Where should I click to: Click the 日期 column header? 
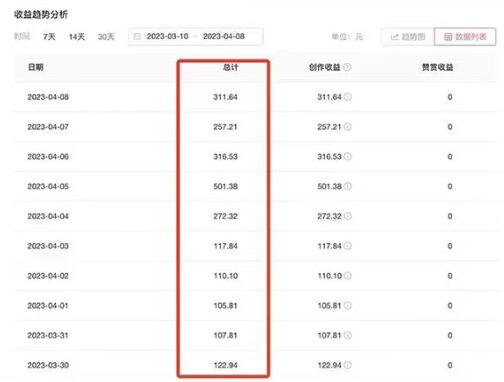click(36, 67)
